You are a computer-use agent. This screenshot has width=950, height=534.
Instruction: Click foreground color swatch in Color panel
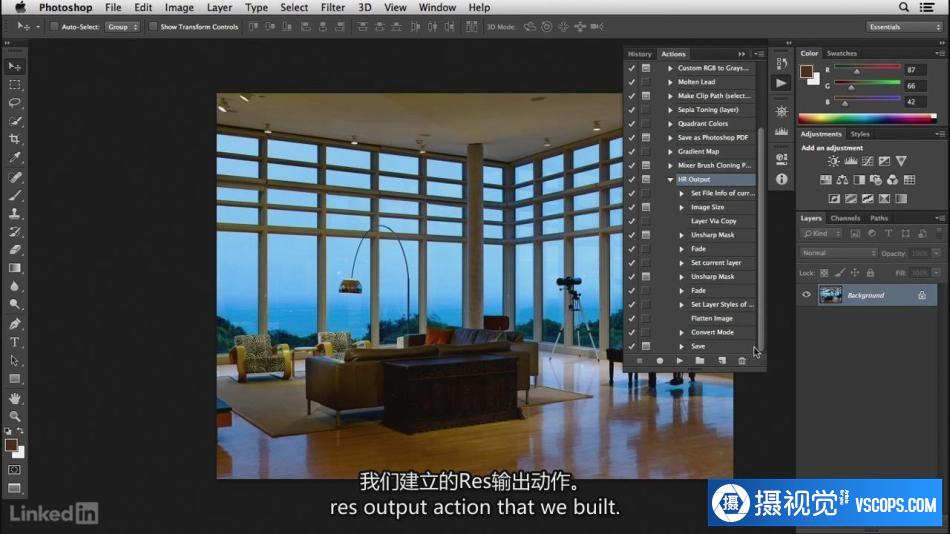click(x=806, y=72)
